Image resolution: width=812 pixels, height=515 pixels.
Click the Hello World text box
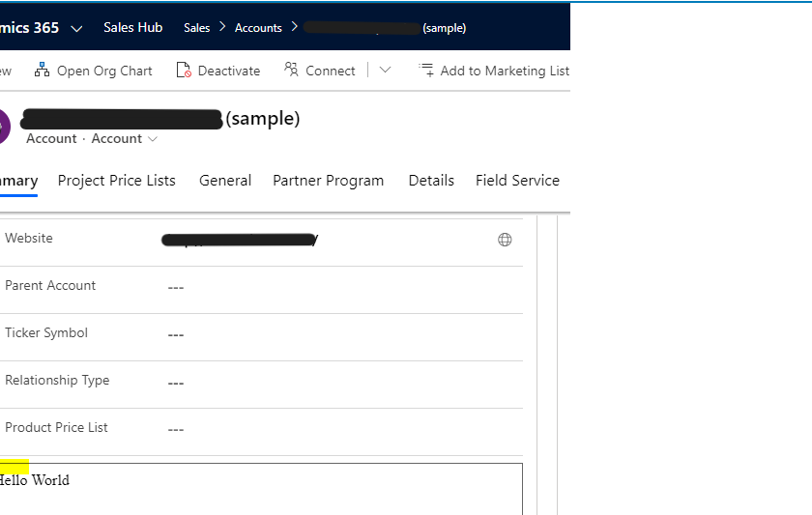pyautogui.click(x=261, y=488)
